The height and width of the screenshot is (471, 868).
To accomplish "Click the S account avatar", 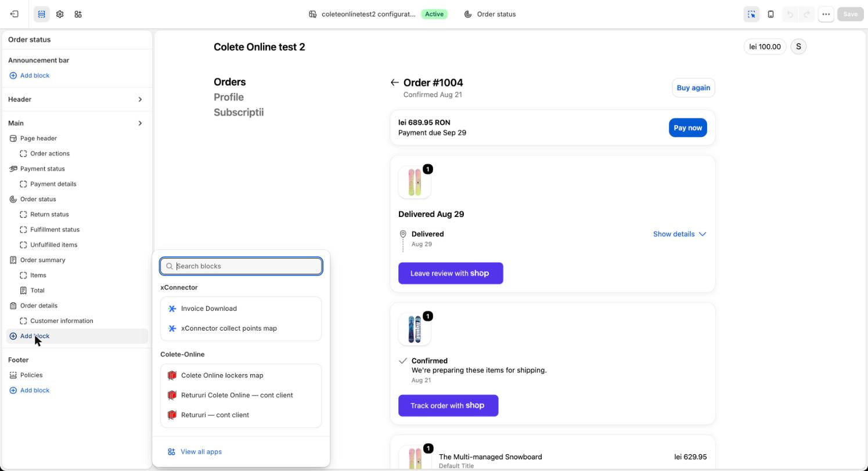I will tap(798, 46).
